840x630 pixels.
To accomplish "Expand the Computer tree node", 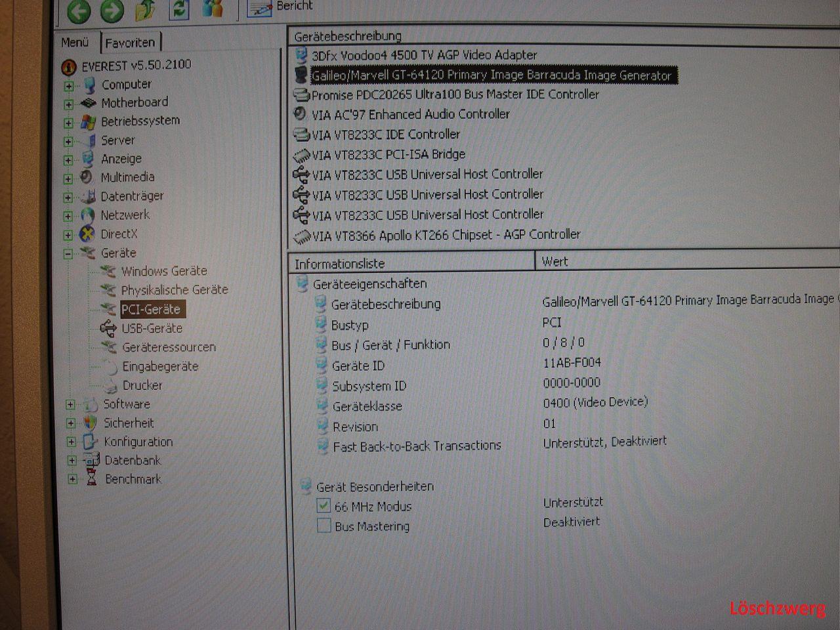I will point(68,86).
